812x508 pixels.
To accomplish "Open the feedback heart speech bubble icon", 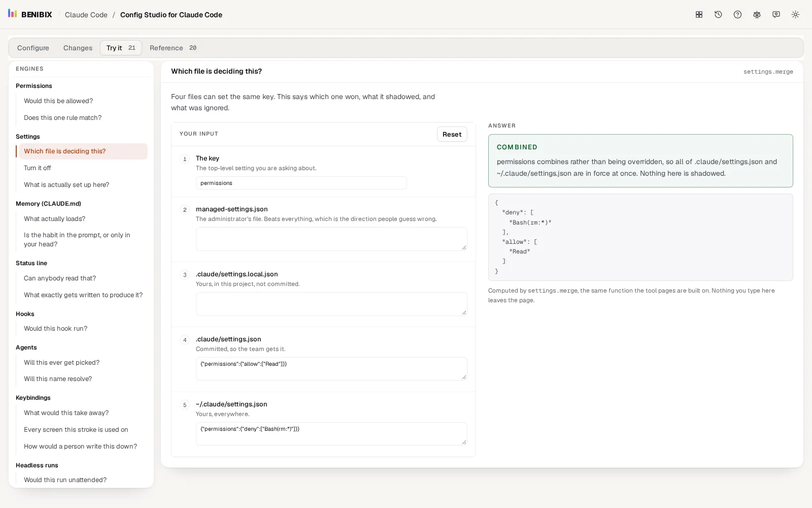I will tap(776, 15).
